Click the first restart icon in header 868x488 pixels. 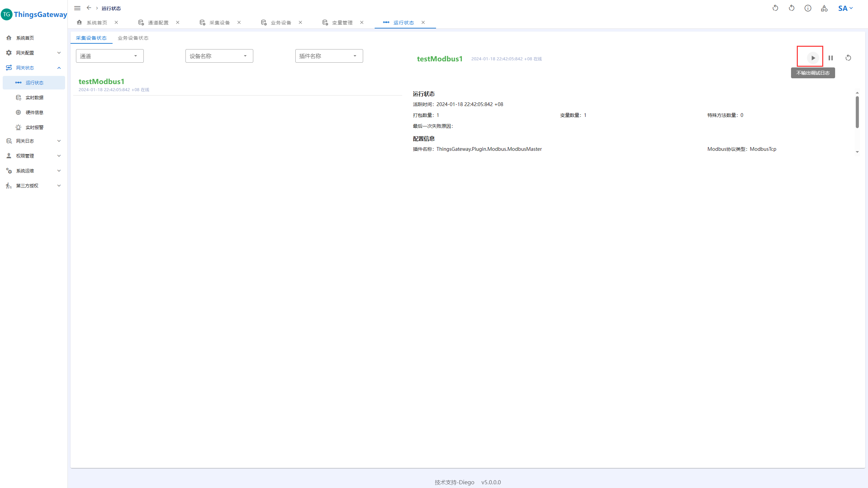[775, 8]
